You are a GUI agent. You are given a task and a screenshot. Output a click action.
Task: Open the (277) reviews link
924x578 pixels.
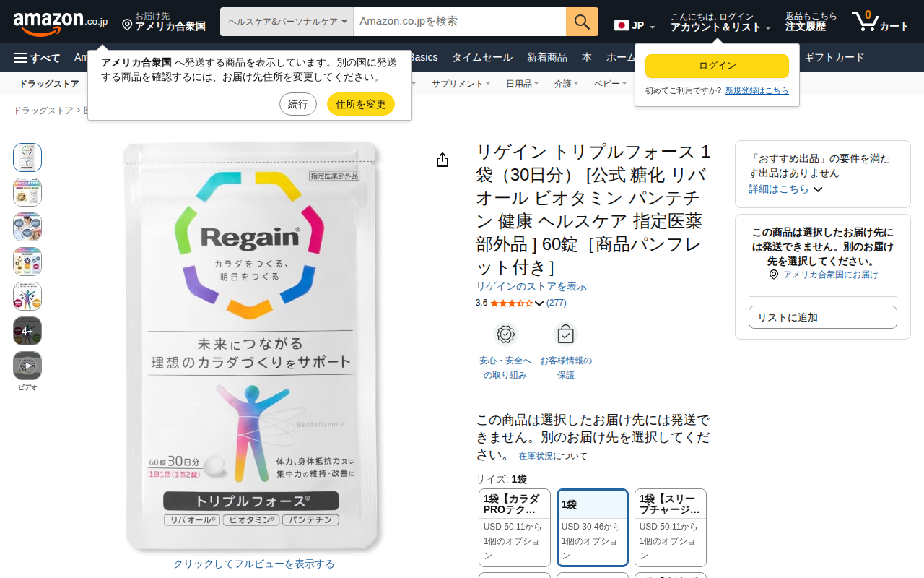click(557, 303)
